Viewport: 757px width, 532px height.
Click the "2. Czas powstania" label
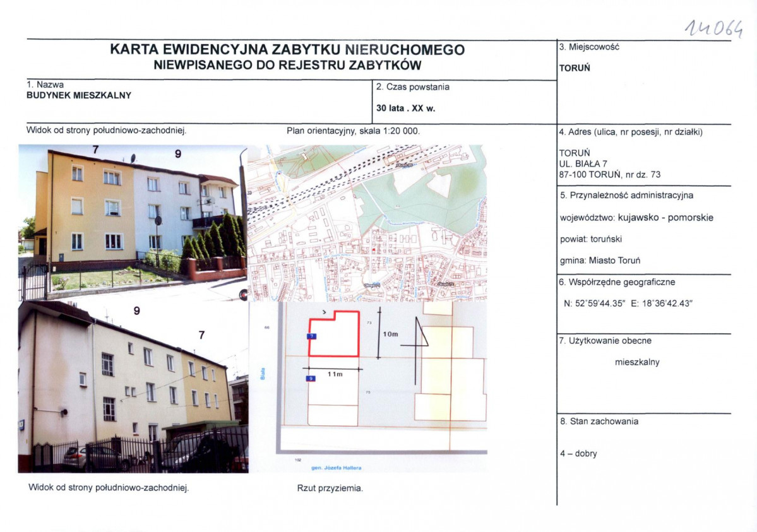tap(413, 87)
